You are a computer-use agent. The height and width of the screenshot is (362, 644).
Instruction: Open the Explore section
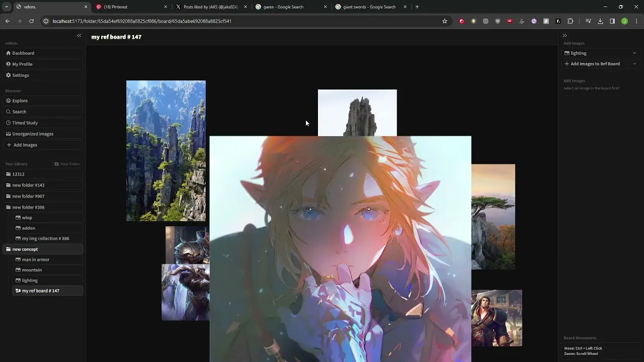pyautogui.click(x=43, y=101)
